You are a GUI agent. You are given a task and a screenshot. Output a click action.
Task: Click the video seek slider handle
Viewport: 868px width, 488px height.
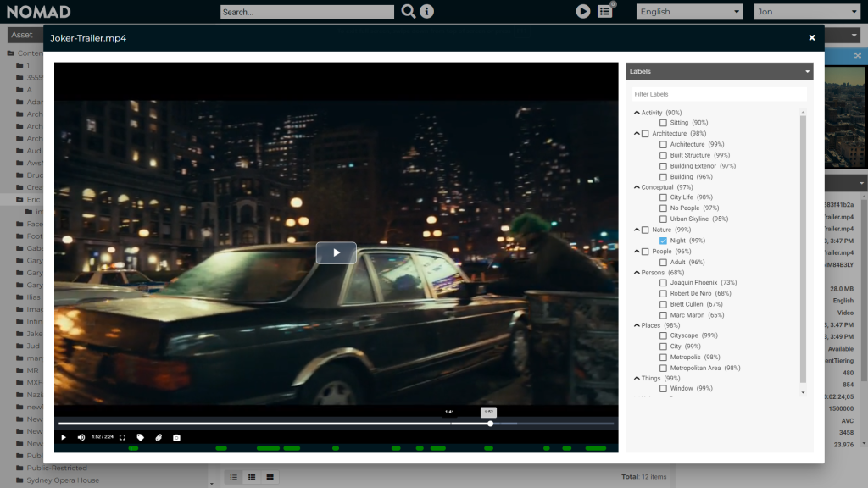coord(491,424)
